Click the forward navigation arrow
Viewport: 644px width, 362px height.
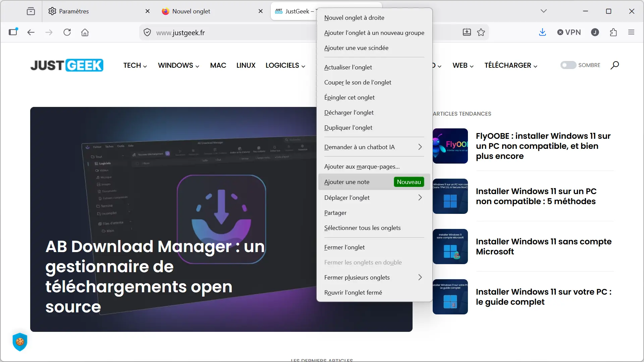(49, 32)
